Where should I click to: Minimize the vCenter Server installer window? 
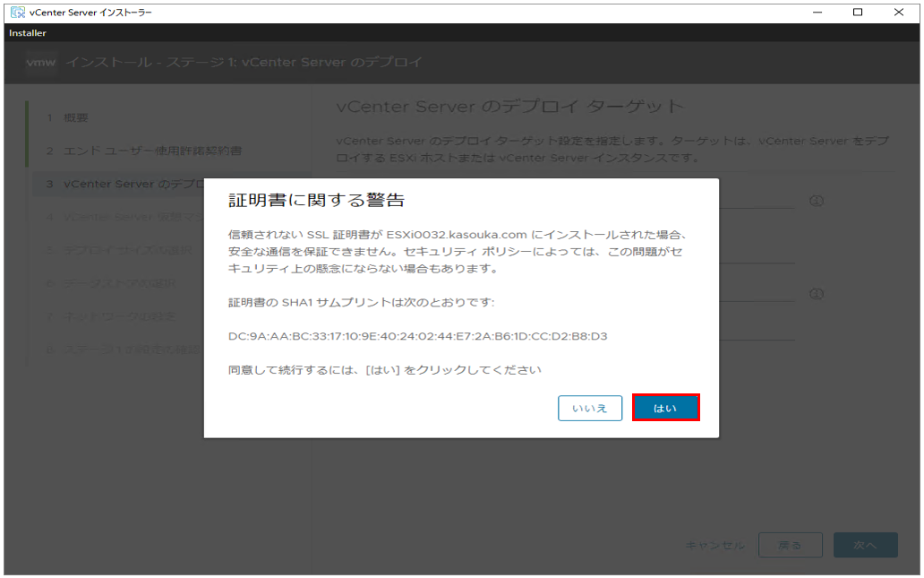point(817,12)
